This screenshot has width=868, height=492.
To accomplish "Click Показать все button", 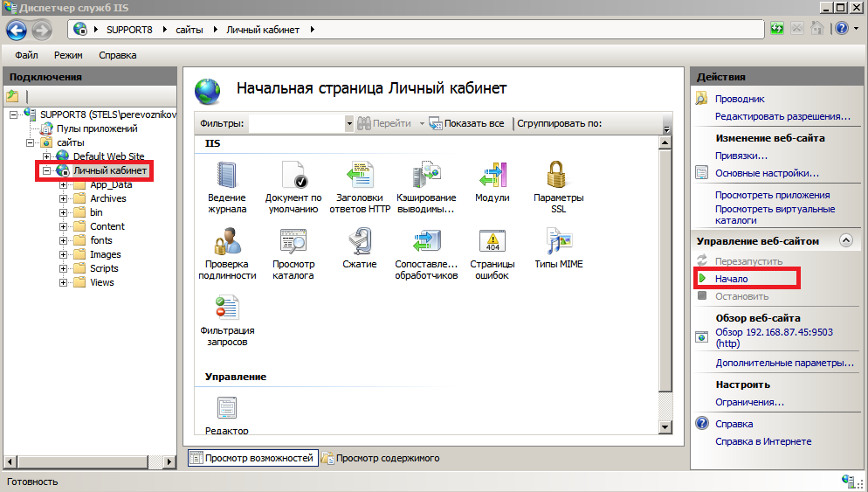I will point(467,123).
